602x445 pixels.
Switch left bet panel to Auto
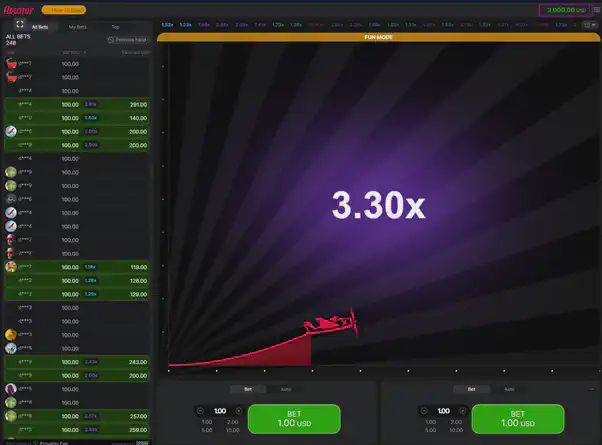pyautogui.click(x=285, y=389)
